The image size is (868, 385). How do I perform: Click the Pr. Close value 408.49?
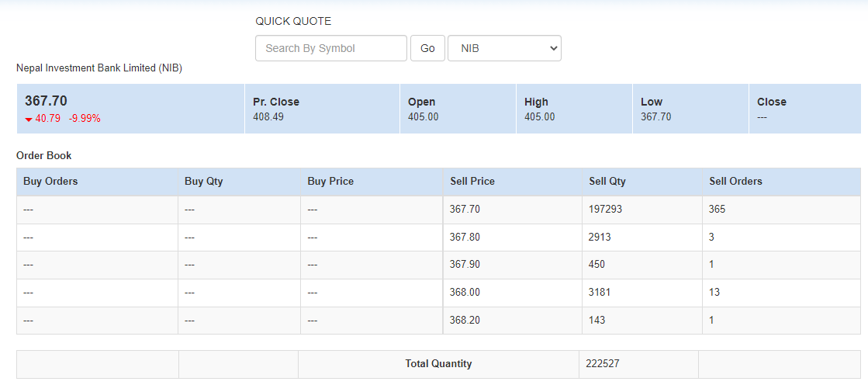click(268, 117)
